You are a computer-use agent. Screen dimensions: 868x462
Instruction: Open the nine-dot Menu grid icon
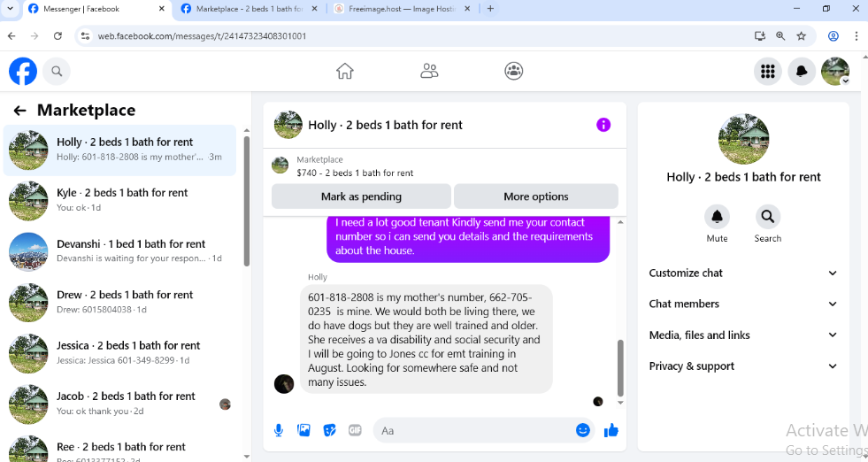(767, 71)
